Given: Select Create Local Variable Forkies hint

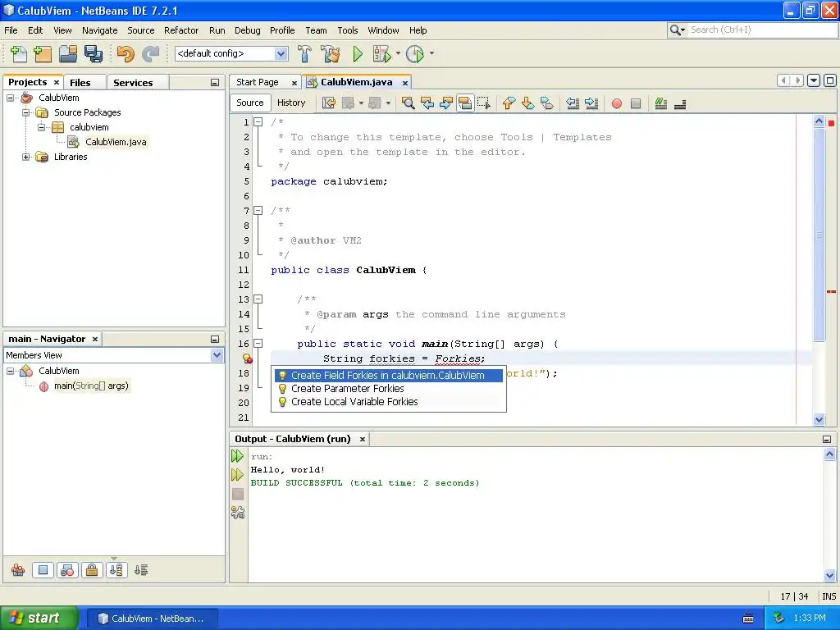Looking at the screenshot, I should (x=390, y=402).
